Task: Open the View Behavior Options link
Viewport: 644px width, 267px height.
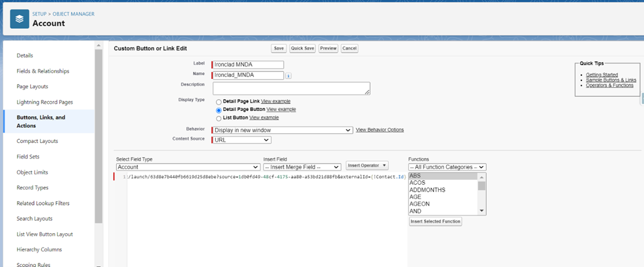Action: 379,130
